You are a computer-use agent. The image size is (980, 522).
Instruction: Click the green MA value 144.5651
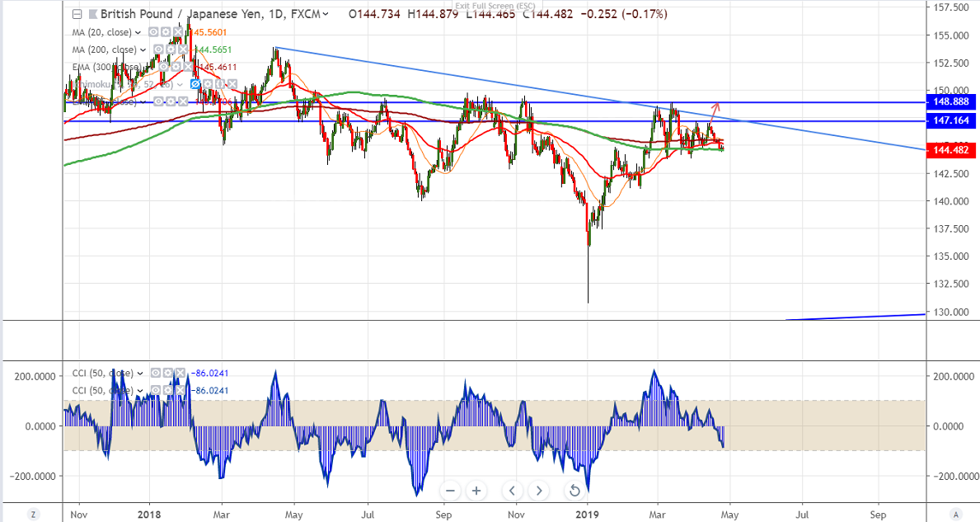(x=213, y=50)
